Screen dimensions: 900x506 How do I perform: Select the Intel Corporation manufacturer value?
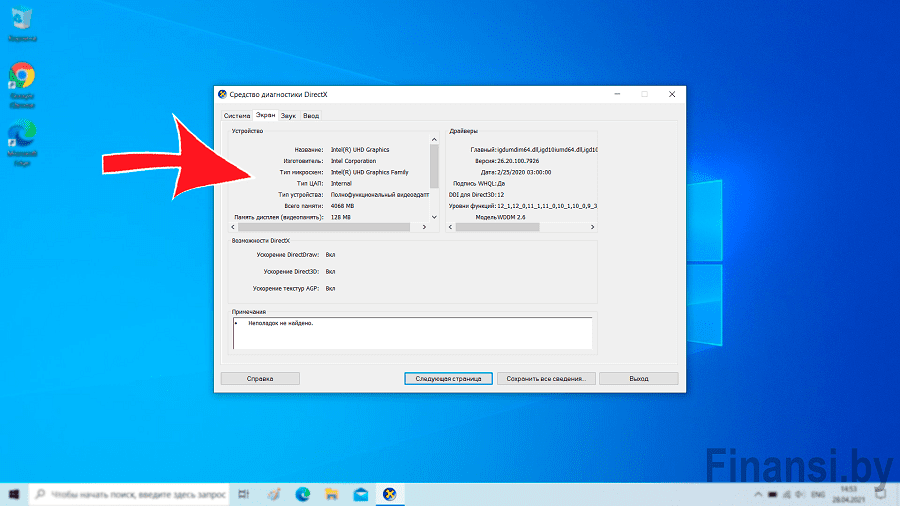[x=354, y=161]
